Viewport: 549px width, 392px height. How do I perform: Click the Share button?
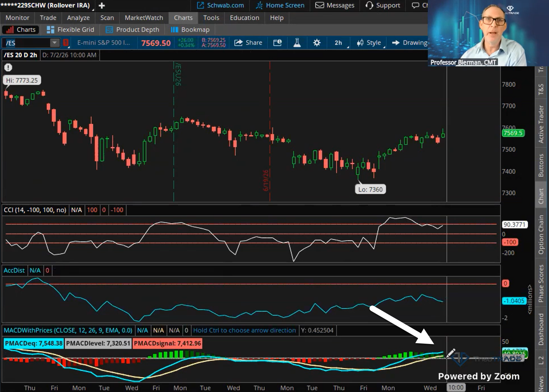point(248,43)
